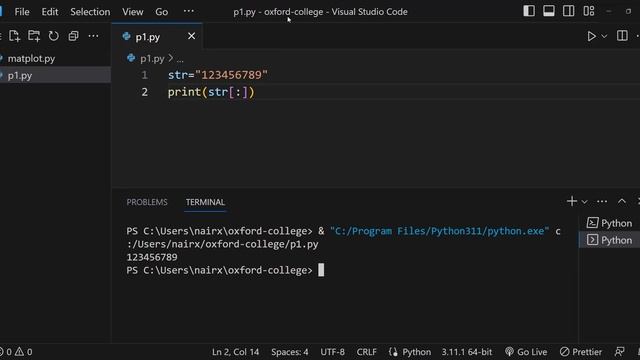Click the python.exe path in terminal
This screenshot has width=640, height=360.
point(440,231)
